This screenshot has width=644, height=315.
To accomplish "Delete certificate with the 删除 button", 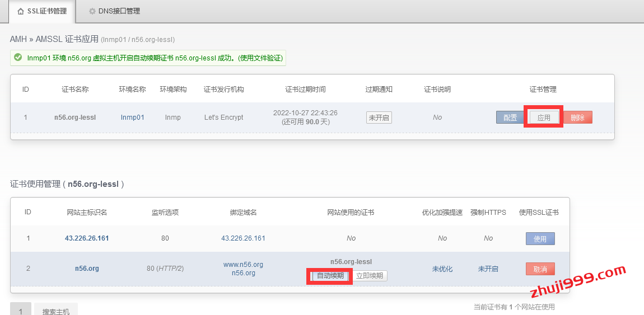I will point(577,117).
